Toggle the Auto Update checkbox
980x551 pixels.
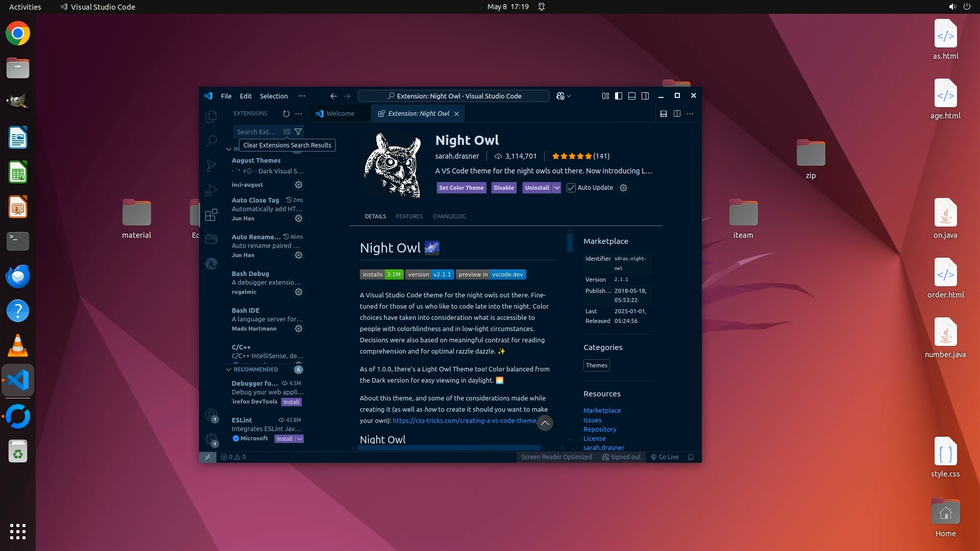571,188
